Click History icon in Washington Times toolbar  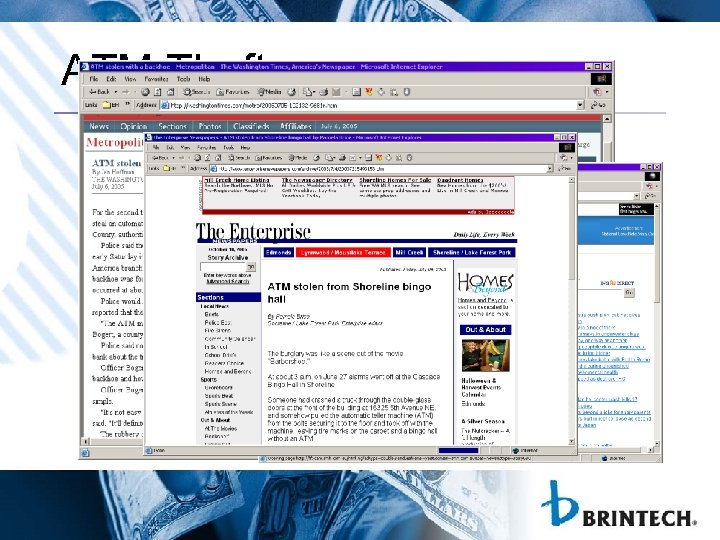pos(292,92)
